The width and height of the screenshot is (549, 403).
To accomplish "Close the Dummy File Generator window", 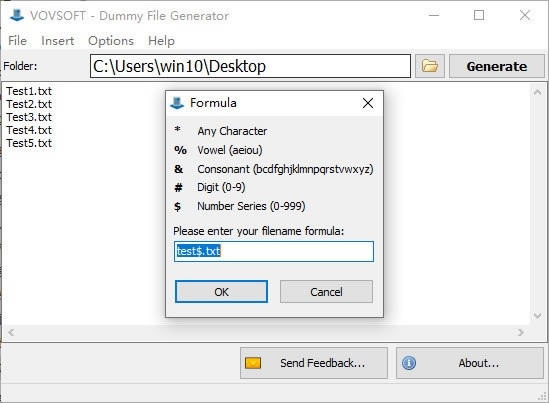I will pyautogui.click(x=524, y=15).
